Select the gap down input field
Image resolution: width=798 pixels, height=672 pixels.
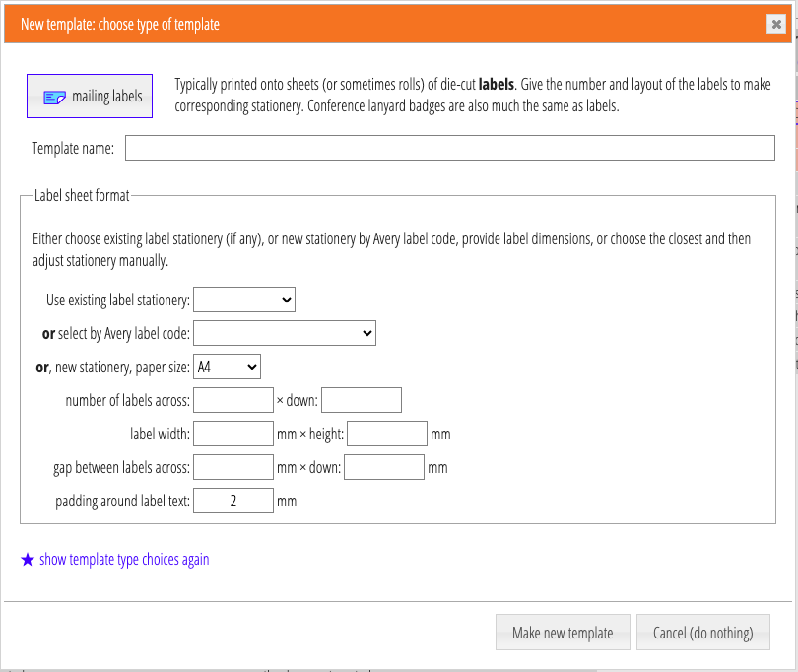pyautogui.click(x=384, y=467)
